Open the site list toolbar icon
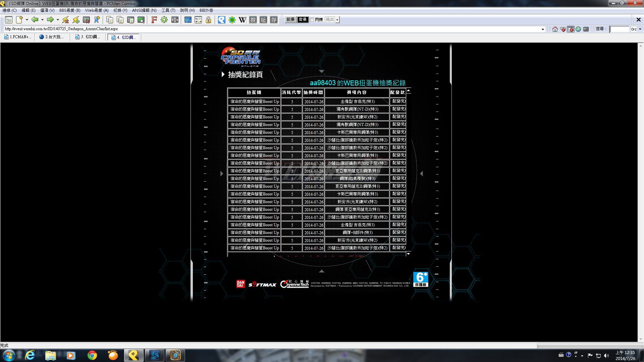This screenshot has height=362, width=644. tap(9, 20)
